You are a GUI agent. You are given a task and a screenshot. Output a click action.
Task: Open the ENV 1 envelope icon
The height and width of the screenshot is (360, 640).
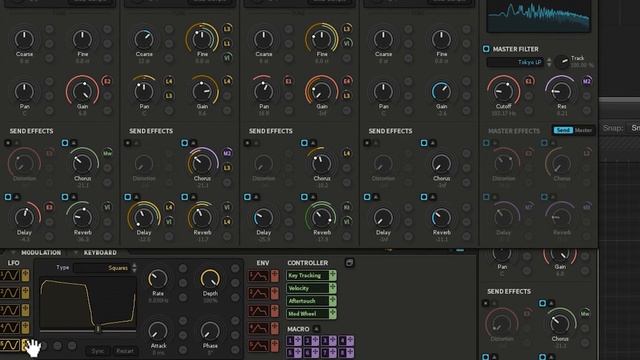(258, 276)
